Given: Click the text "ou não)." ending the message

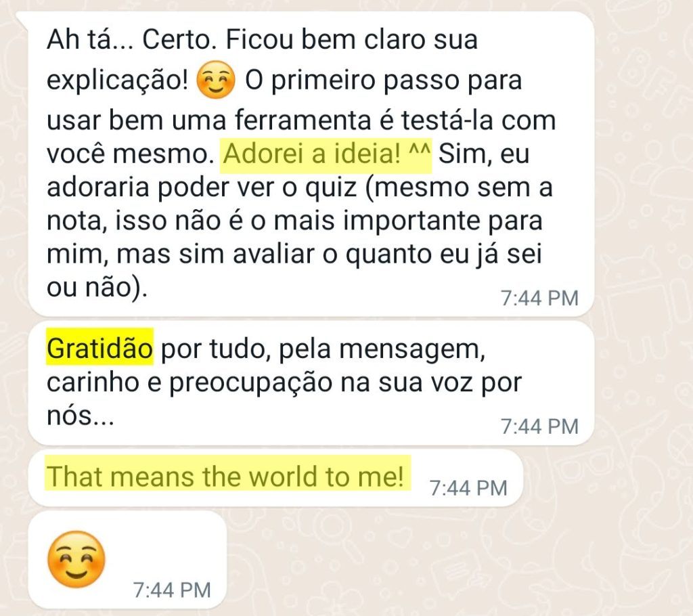Looking at the screenshot, I should click(x=97, y=288).
